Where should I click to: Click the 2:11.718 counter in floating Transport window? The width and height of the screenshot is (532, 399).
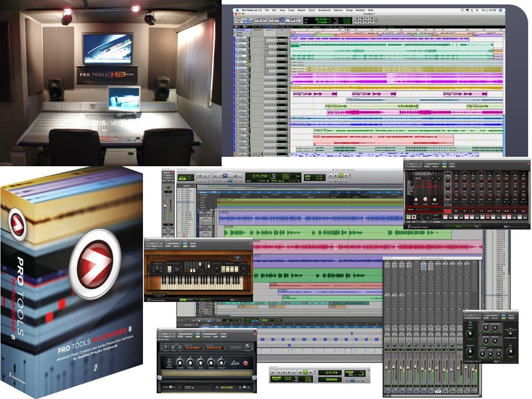pyautogui.click(x=331, y=373)
